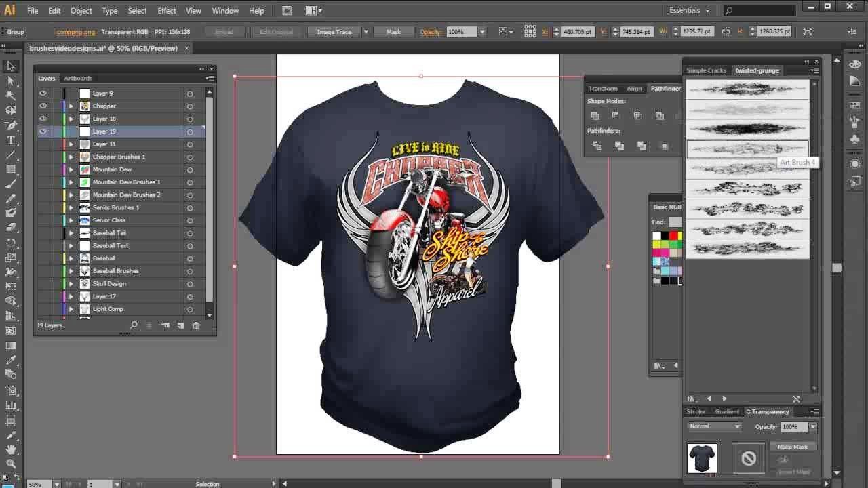
Task: Click the first Shape Modes icon (Unite)
Action: [595, 116]
